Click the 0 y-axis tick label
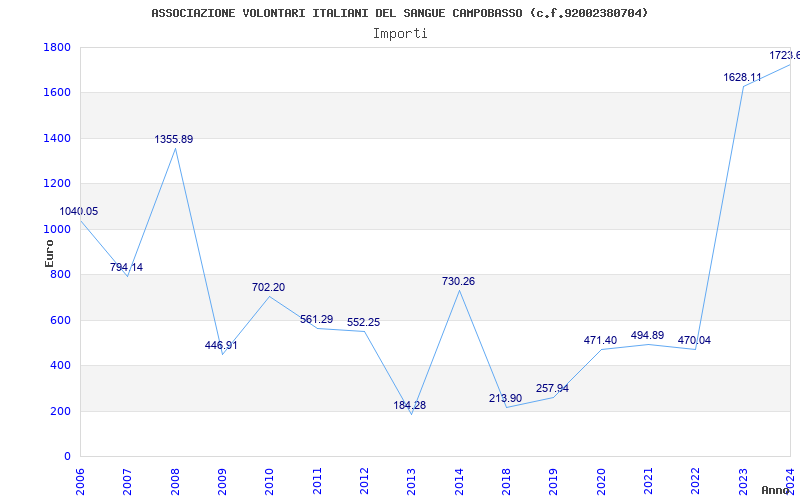 [x=67, y=457]
